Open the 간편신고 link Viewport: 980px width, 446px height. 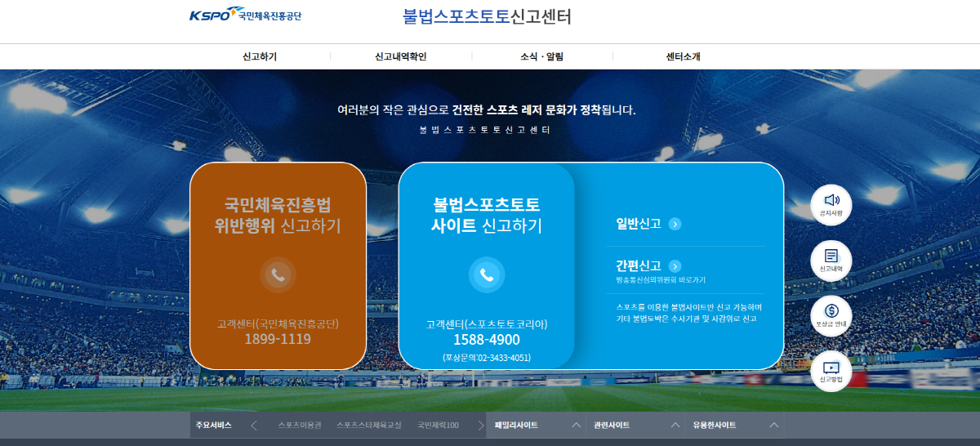point(639,265)
